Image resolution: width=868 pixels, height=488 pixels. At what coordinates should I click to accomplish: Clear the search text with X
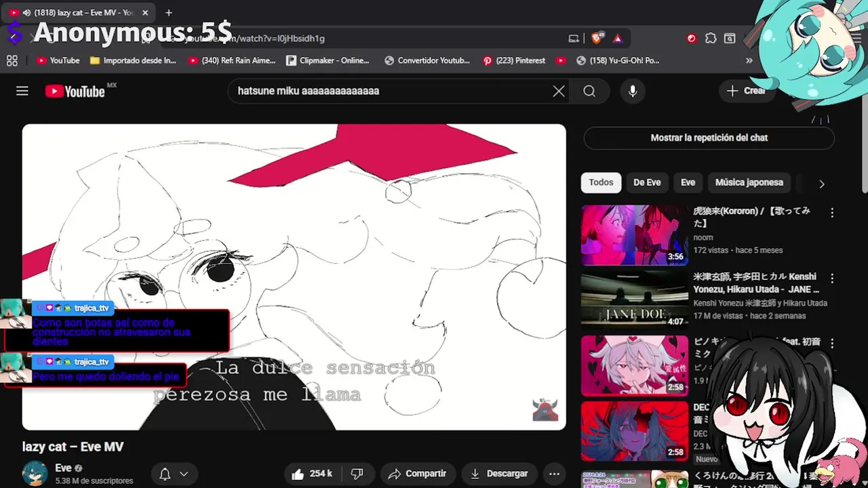pyautogui.click(x=559, y=91)
